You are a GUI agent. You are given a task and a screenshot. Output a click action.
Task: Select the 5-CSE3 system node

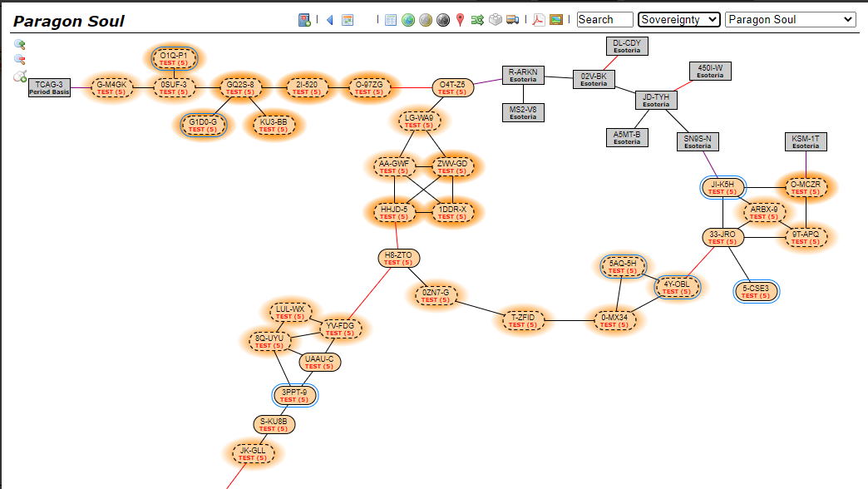click(x=757, y=291)
